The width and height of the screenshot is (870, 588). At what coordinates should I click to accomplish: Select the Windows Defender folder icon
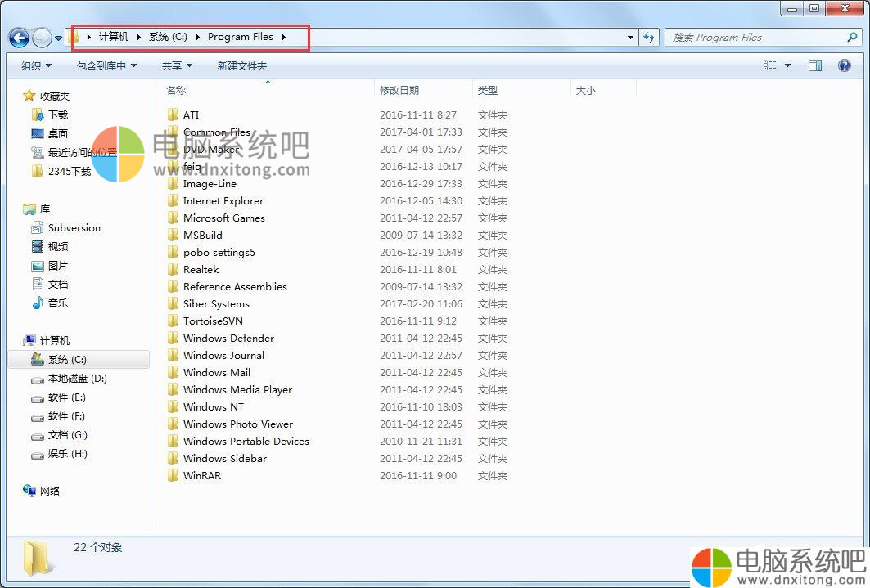(x=174, y=338)
